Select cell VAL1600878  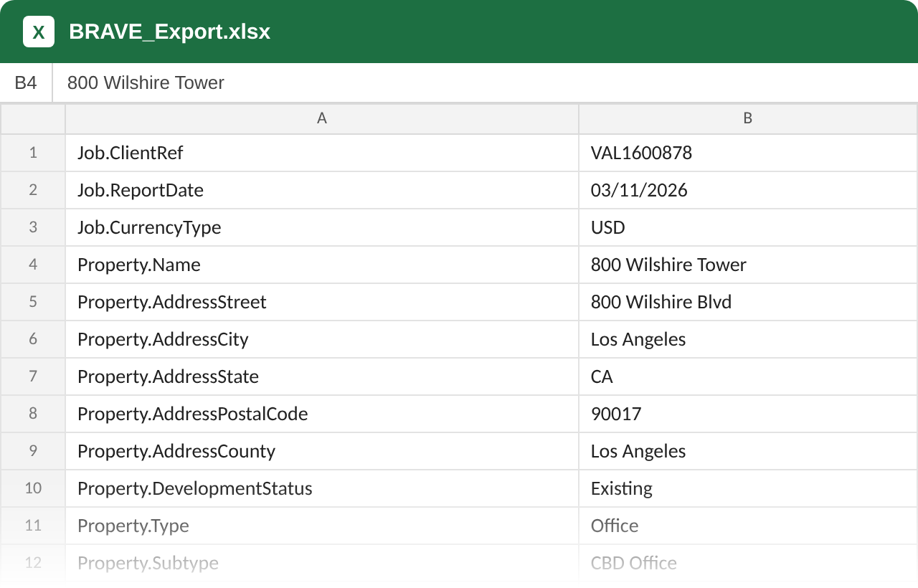coord(748,153)
